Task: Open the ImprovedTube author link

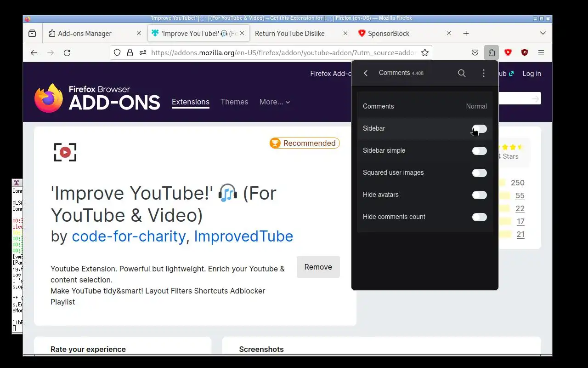Action: click(243, 236)
